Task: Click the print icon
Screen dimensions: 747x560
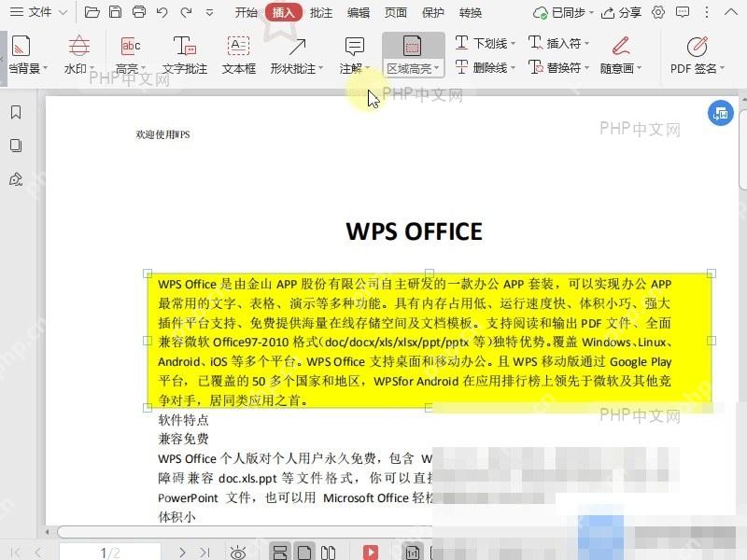Action: (x=138, y=12)
